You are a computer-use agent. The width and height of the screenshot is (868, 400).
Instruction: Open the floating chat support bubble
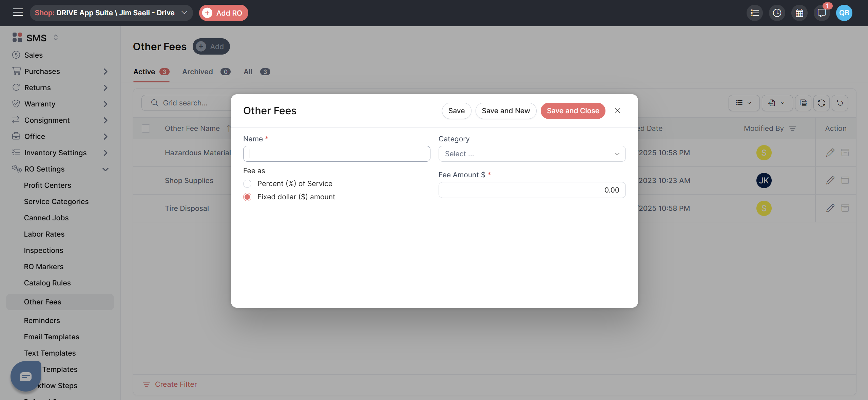coord(26,376)
